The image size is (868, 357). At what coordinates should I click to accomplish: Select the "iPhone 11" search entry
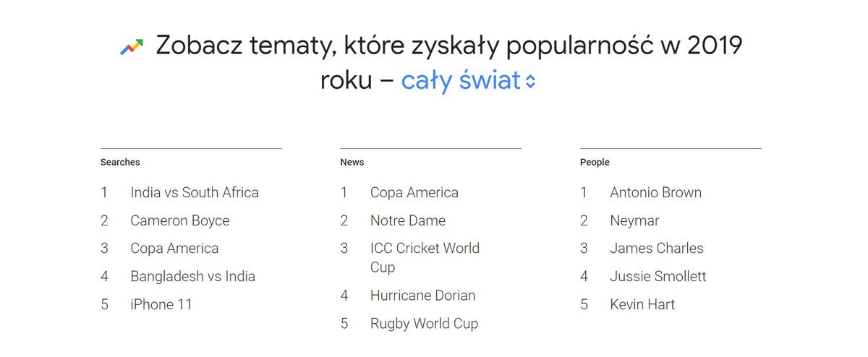click(x=161, y=304)
